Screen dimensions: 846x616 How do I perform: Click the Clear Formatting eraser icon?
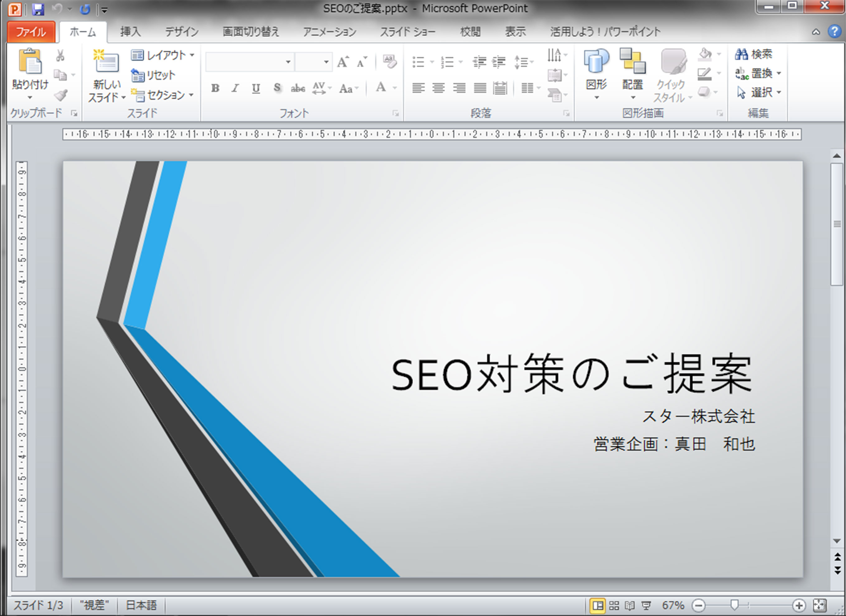click(390, 62)
